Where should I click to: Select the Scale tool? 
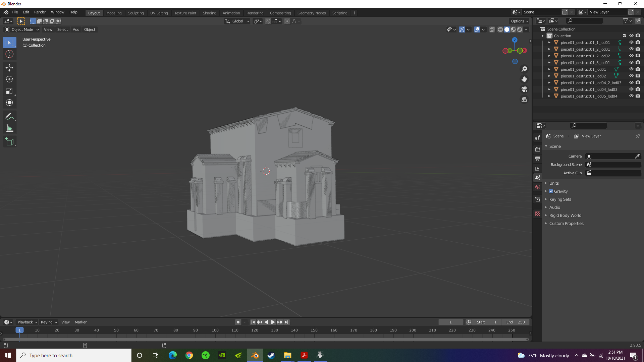point(9,91)
